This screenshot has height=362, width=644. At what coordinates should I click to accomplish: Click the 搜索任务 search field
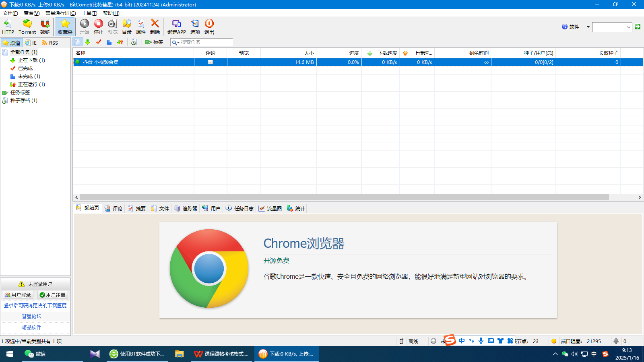pyautogui.click(x=206, y=42)
